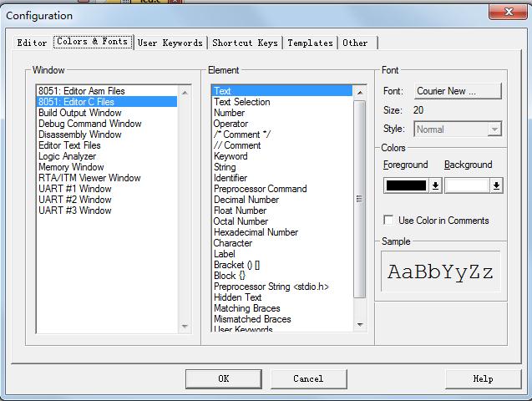Switch to the Editor tab
The height and width of the screenshot is (401, 532).
[x=33, y=43]
